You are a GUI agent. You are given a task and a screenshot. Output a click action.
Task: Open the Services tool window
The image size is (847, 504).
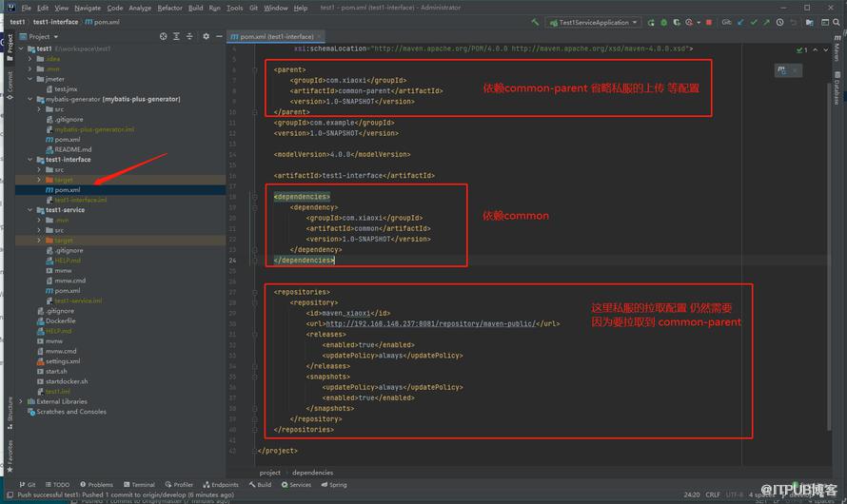tap(297, 485)
